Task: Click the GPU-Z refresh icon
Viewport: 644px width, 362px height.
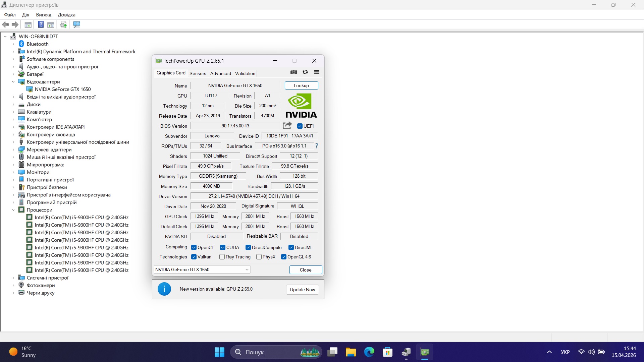Action: pos(305,72)
